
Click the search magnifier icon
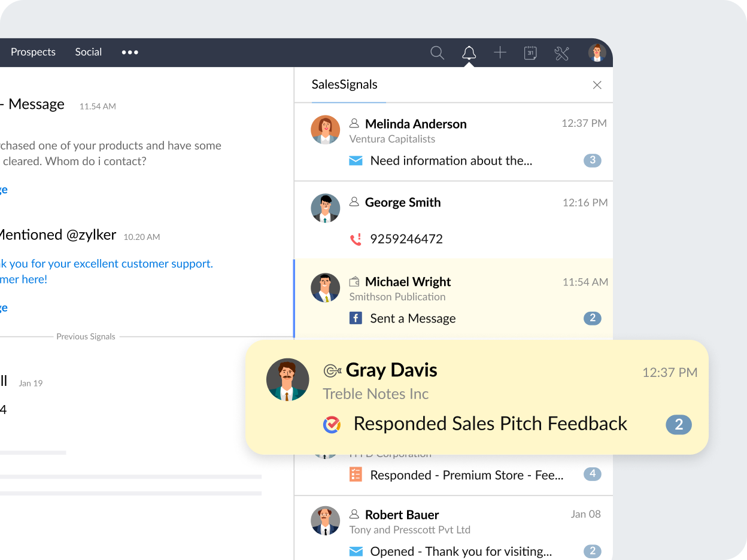click(438, 53)
